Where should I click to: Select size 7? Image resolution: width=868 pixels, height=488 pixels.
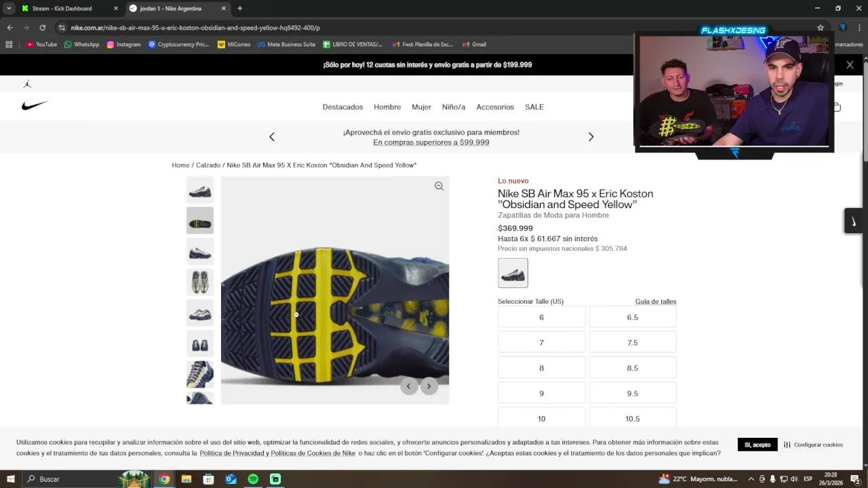click(541, 342)
